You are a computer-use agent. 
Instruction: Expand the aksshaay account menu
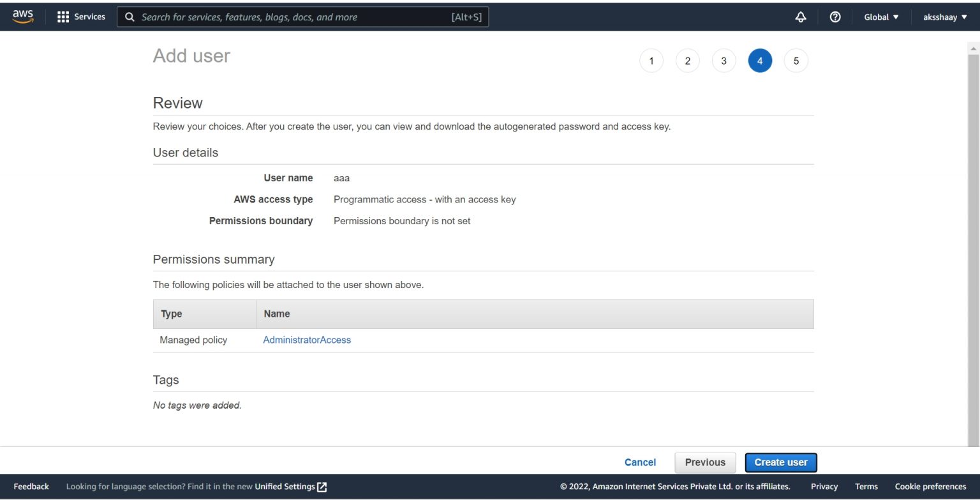pos(944,17)
